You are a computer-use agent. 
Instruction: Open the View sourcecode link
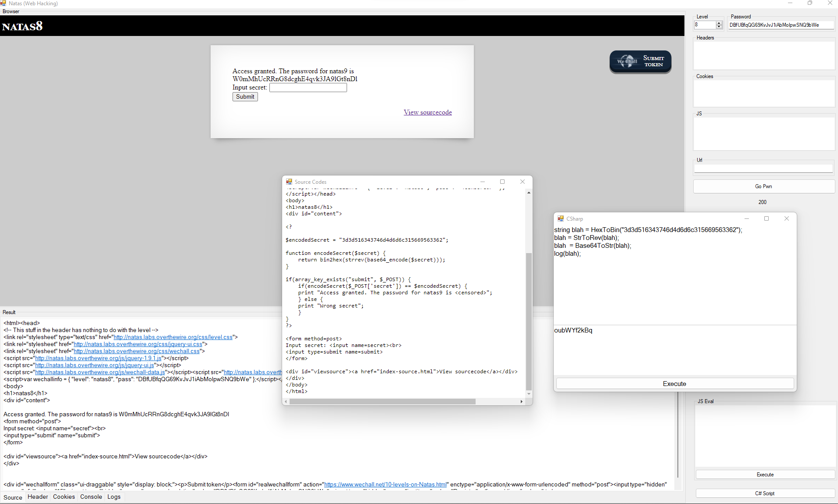(x=428, y=112)
